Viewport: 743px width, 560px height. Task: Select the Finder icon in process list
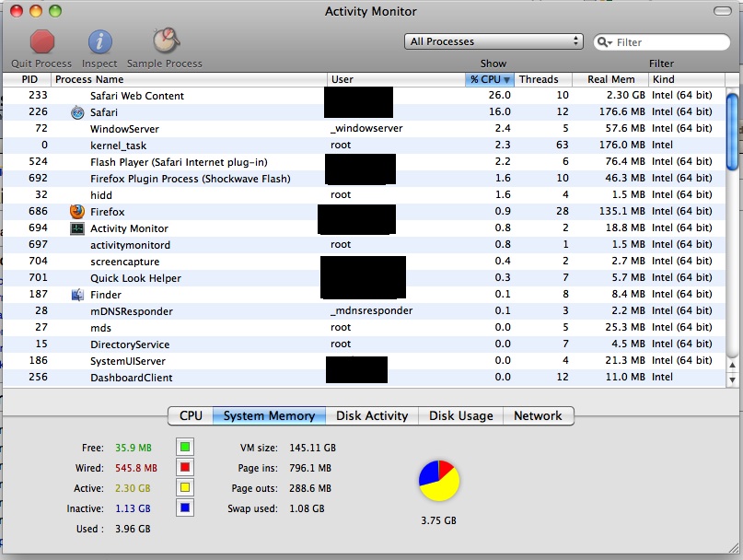pos(77,295)
